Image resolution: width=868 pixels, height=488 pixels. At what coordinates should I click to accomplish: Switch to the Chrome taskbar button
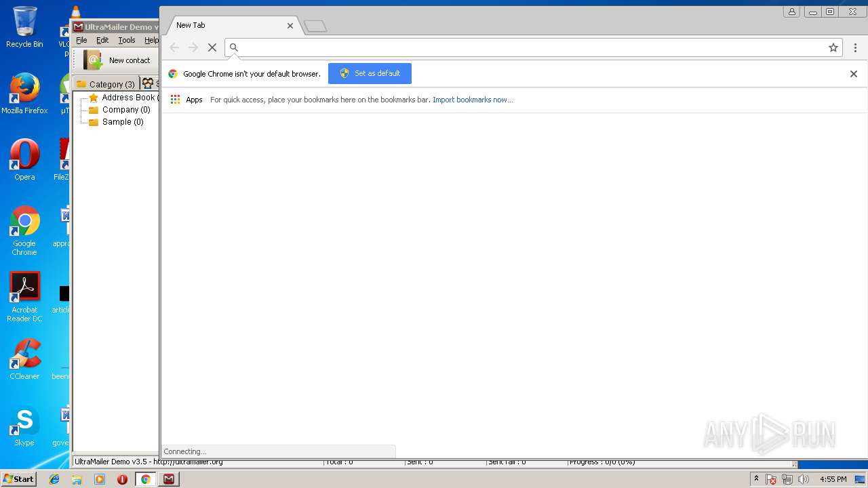(x=145, y=479)
